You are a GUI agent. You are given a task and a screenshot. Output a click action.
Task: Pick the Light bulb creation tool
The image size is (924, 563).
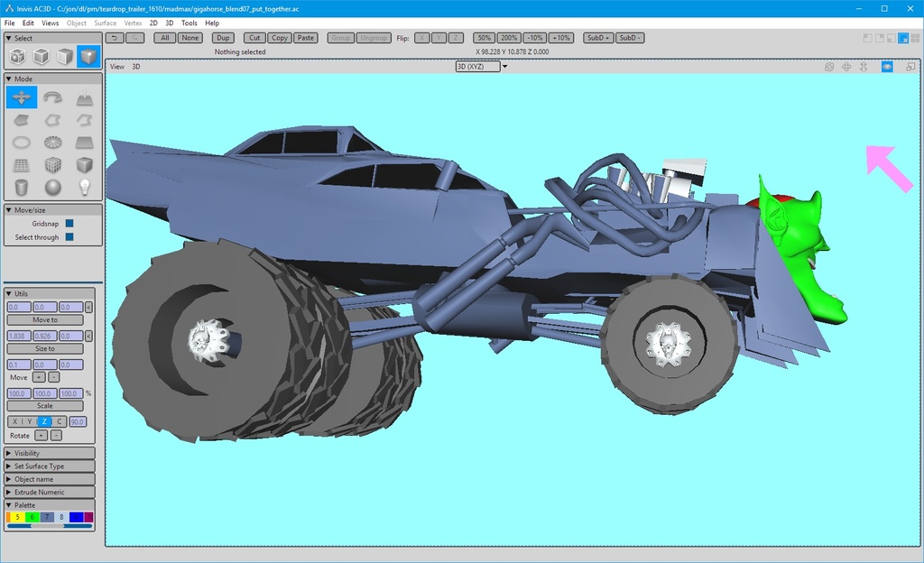(x=83, y=187)
